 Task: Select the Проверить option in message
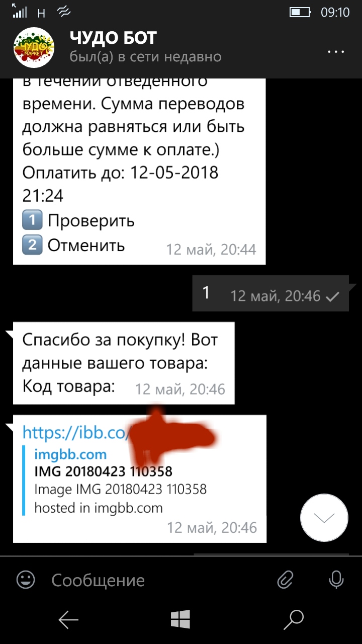coord(91,220)
